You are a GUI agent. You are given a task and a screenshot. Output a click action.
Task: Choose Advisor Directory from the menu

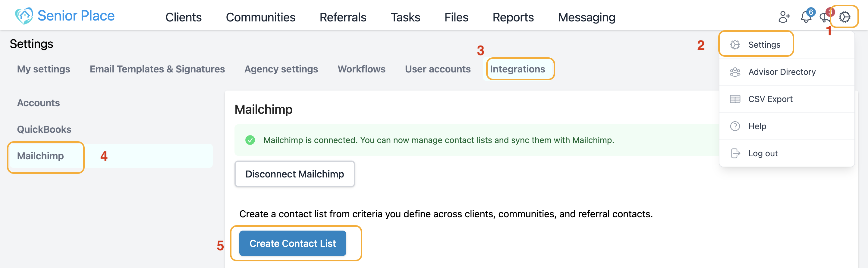[x=786, y=72]
